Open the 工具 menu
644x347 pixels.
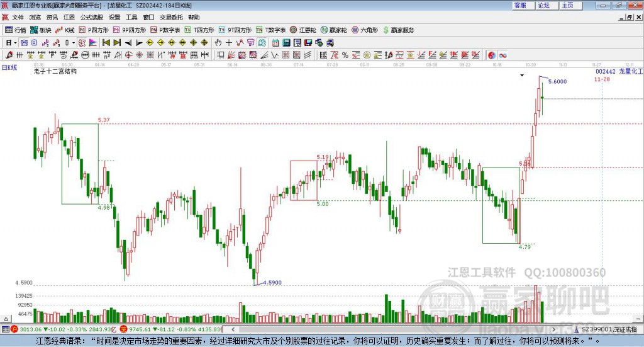(131, 17)
